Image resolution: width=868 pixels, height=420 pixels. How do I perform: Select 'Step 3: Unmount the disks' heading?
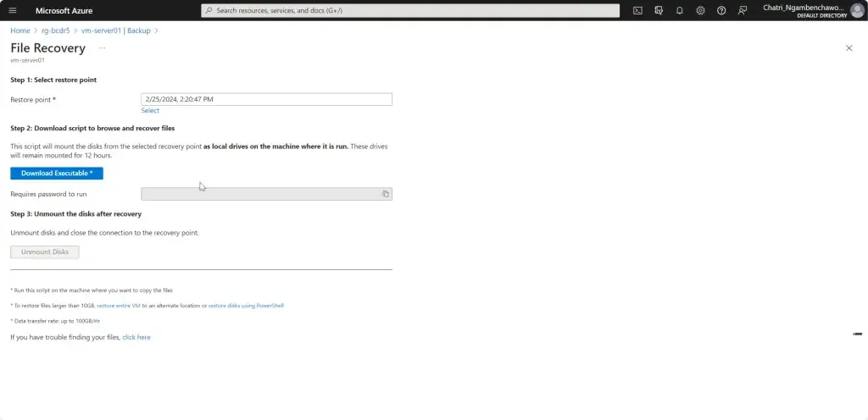tap(75, 214)
